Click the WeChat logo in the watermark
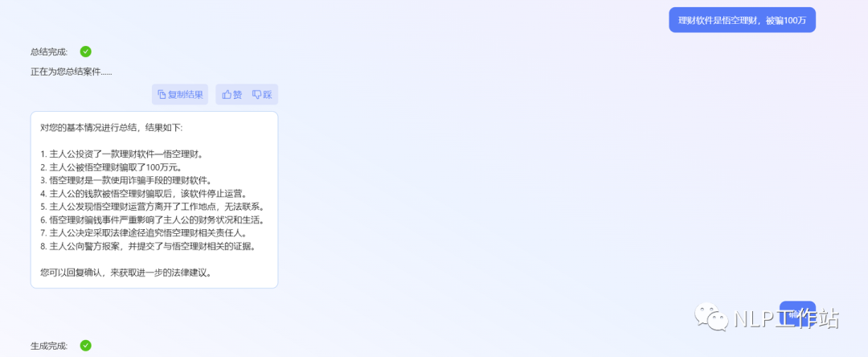 point(712,318)
